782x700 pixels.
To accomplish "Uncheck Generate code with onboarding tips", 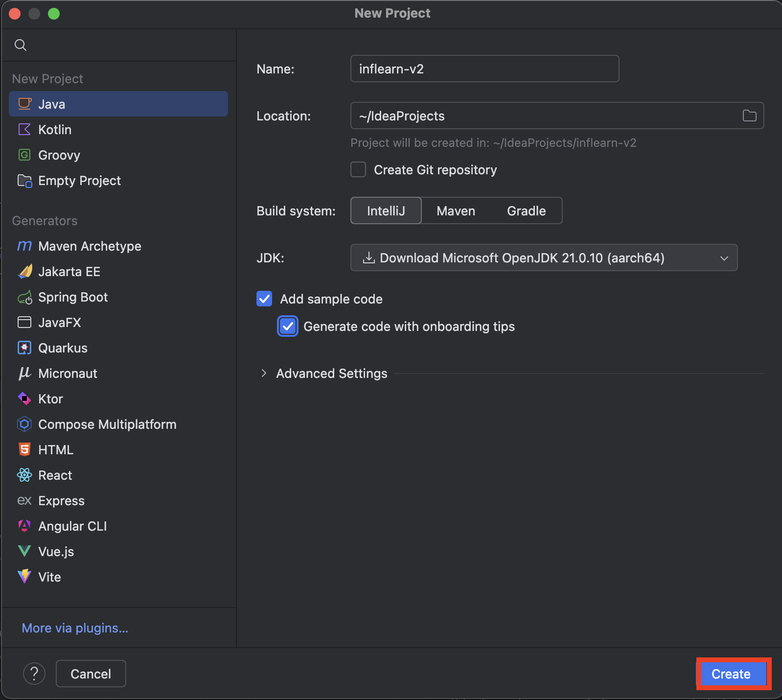I will click(288, 326).
